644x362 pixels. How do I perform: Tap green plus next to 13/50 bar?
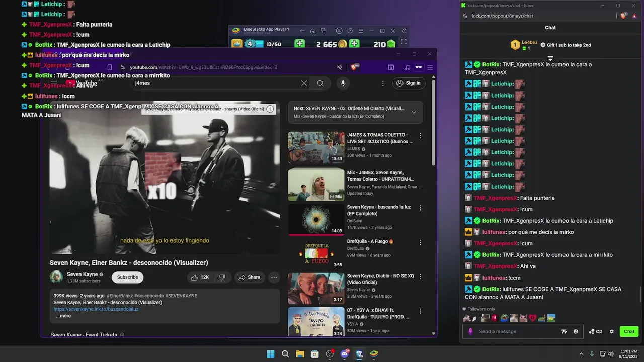tap(300, 44)
